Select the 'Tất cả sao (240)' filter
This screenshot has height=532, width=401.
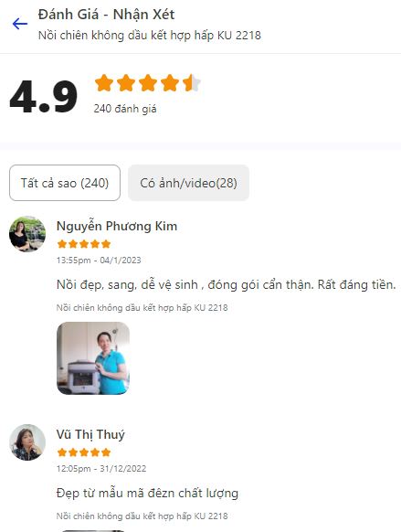[x=65, y=183]
